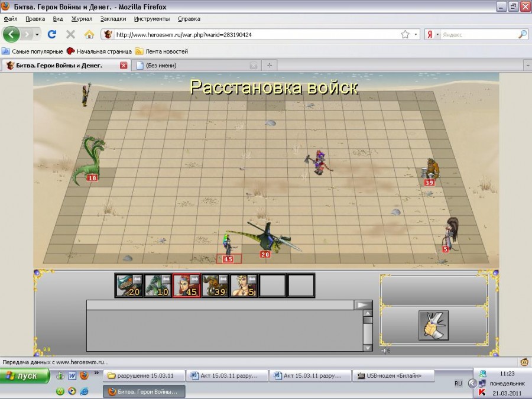The height and width of the screenshot is (399, 532).
Task: Click the RU language indicator
Action: coord(458,384)
